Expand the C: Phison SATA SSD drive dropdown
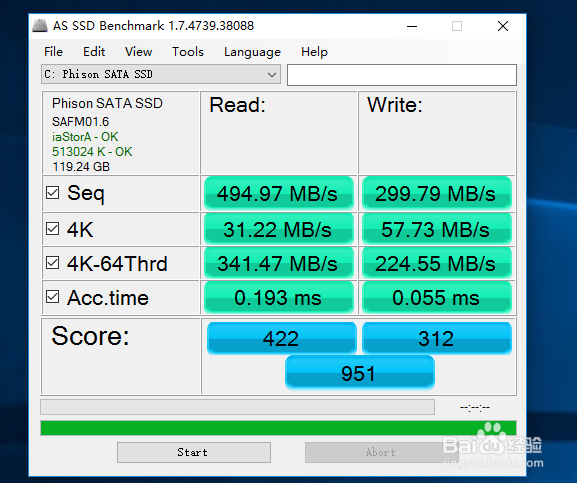This screenshot has height=483, width=577. pyautogui.click(x=161, y=74)
